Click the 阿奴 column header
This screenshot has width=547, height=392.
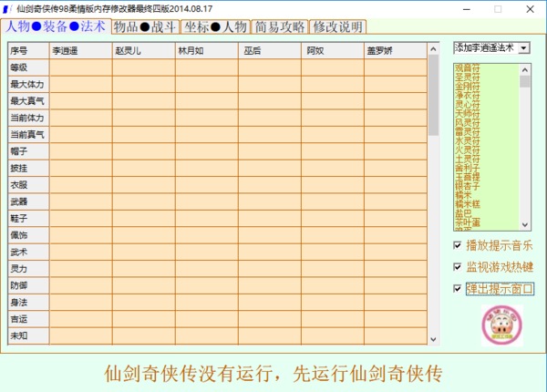point(333,51)
